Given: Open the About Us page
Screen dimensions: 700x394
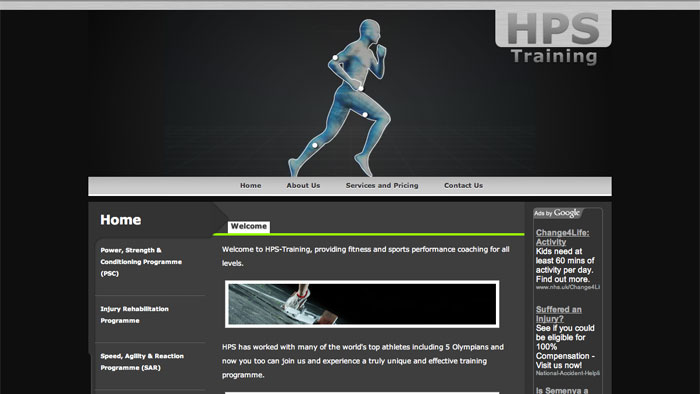Looking at the screenshot, I should [x=303, y=185].
